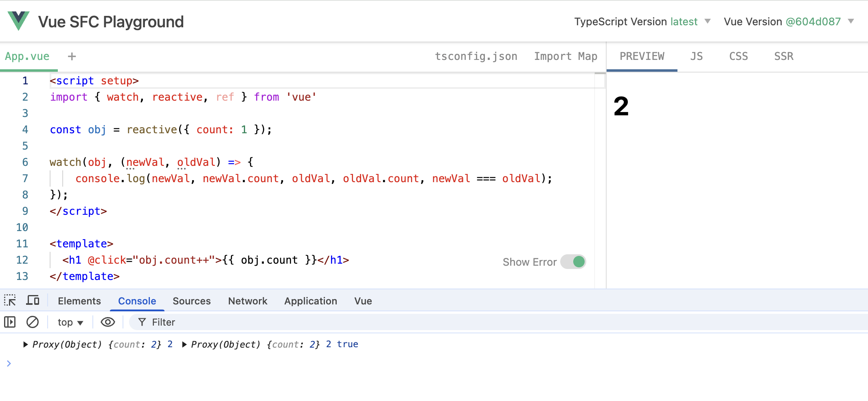Toggle device toolbar icon in DevTools
This screenshot has height=401, width=868.
(x=33, y=301)
